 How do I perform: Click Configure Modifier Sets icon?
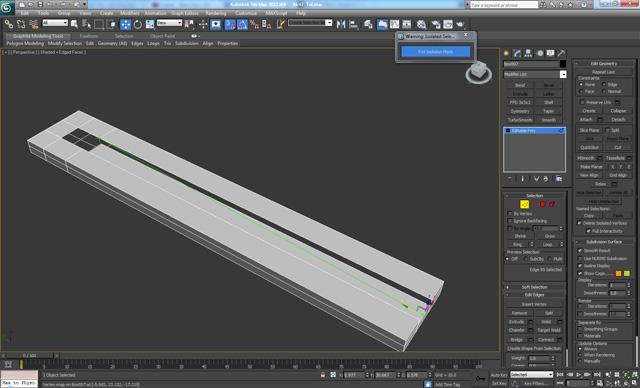click(559, 179)
